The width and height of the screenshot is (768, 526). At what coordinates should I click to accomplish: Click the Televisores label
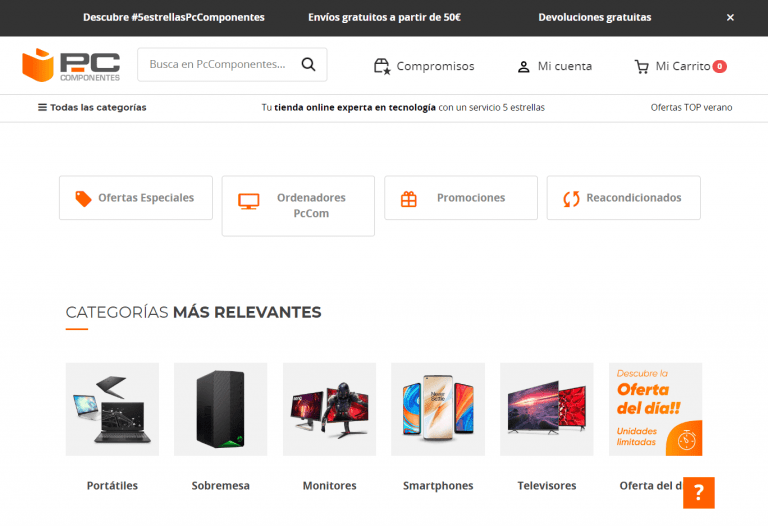click(x=547, y=486)
